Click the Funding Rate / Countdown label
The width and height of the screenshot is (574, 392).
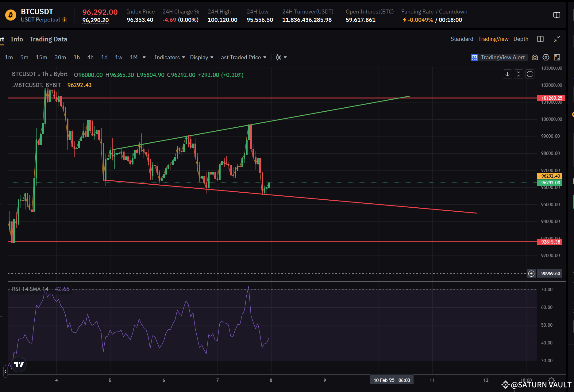(434, 12)
